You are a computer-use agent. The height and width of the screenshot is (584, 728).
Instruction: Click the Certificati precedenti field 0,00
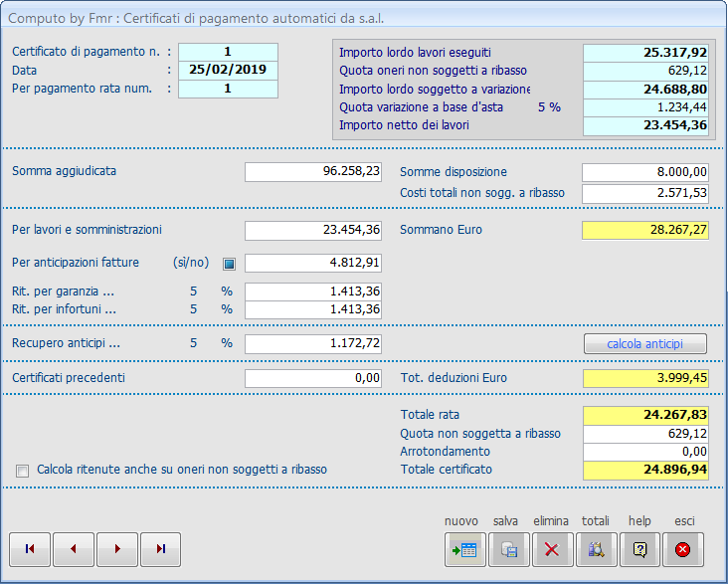tap(313, 378)
